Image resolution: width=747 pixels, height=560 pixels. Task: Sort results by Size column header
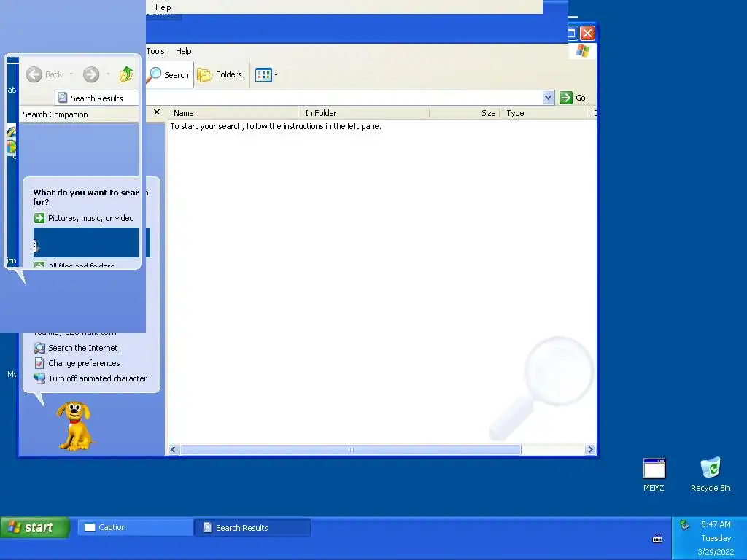point(465,113)
